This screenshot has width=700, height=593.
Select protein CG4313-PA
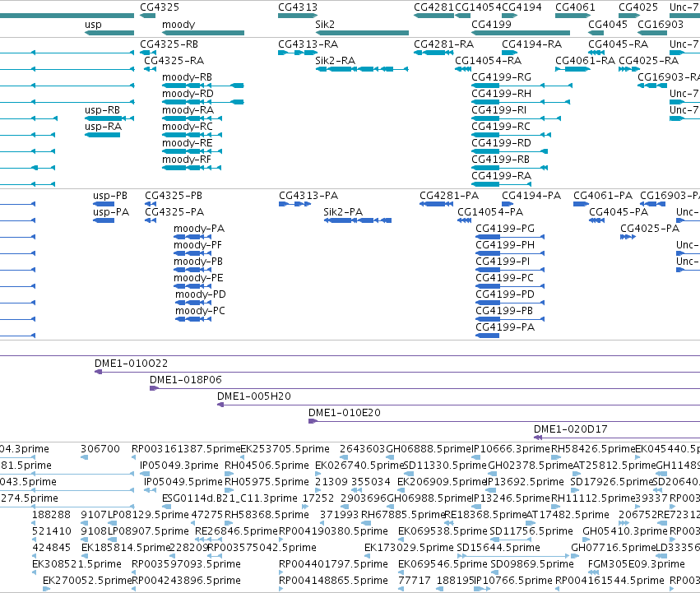(x=308, y=196)
